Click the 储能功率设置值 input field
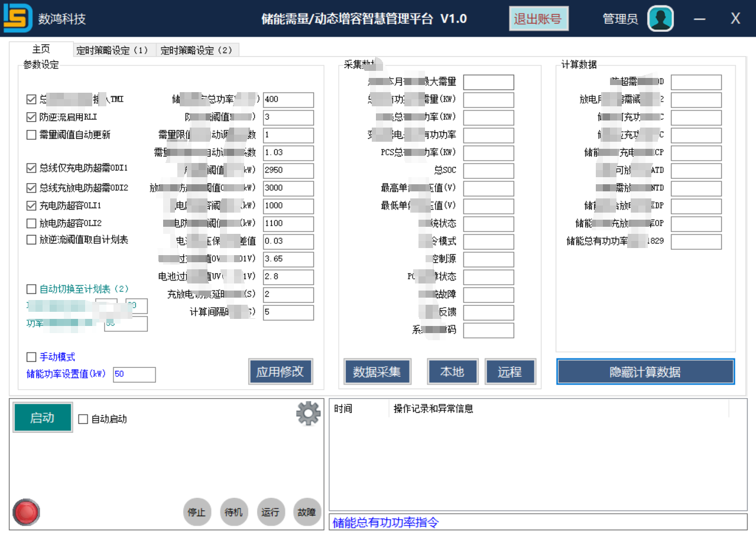 pos(134,374)
